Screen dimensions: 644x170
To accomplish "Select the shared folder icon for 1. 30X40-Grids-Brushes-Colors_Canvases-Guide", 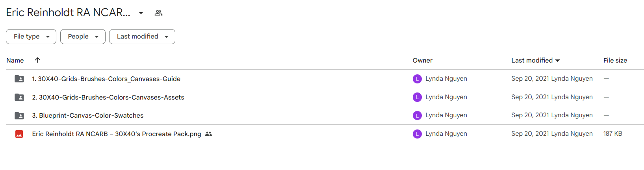I will 19,79.
